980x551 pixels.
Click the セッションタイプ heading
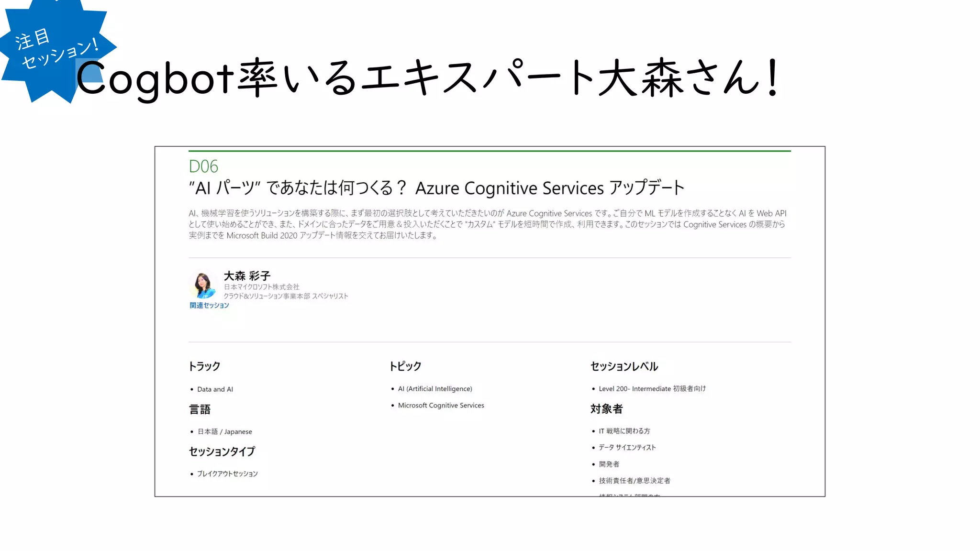click(x=222, y=452)
